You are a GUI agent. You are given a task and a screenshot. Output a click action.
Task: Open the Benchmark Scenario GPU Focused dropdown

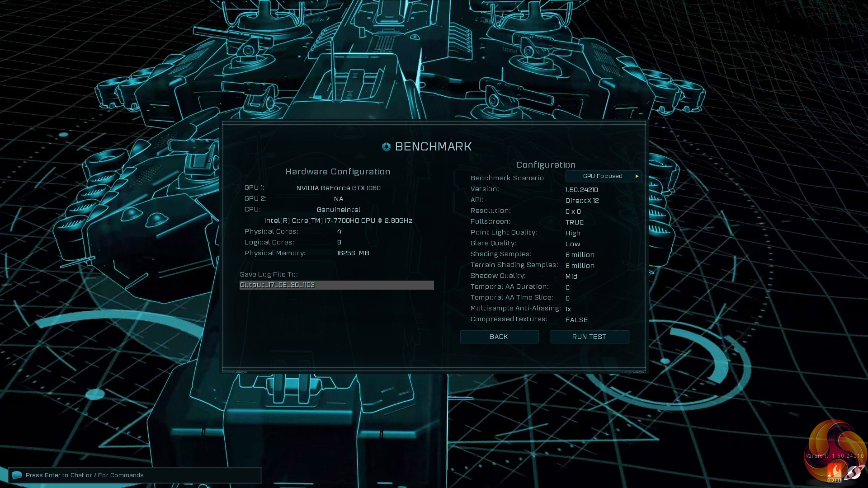(603, 176)
